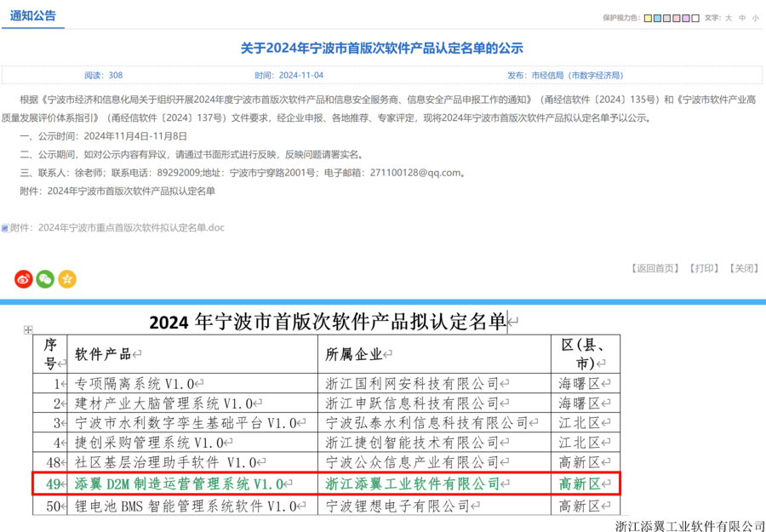This screenshot has width=766, height=532.
Task: Click the announcement title heading
Action: pos(383,48)
